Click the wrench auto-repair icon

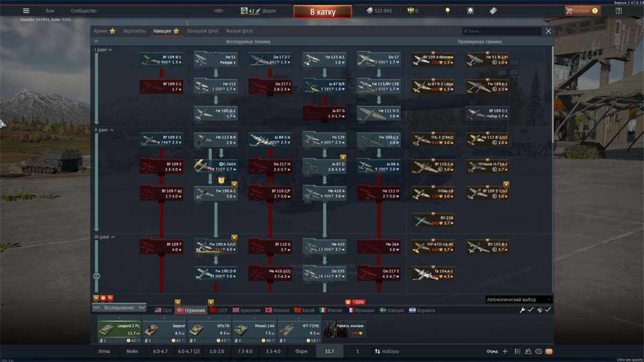[522, 310]
